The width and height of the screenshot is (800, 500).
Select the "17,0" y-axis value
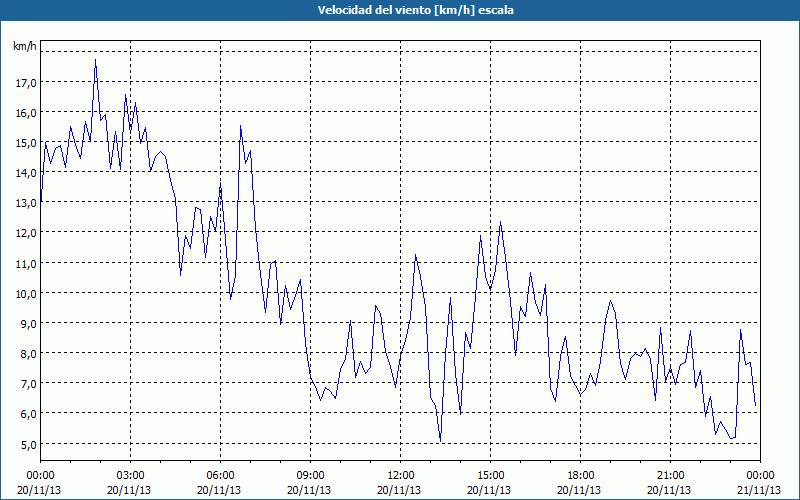click(x=26, y=83)
